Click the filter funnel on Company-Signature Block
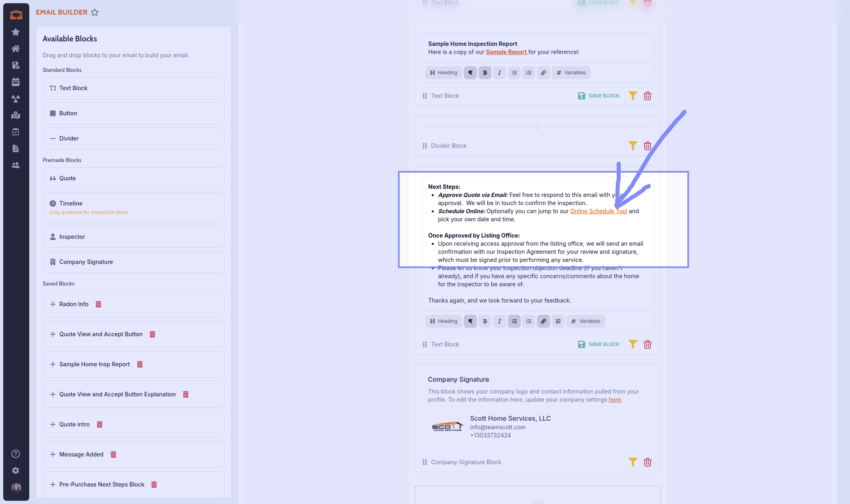The image size is (850, 504). point(633,462)
